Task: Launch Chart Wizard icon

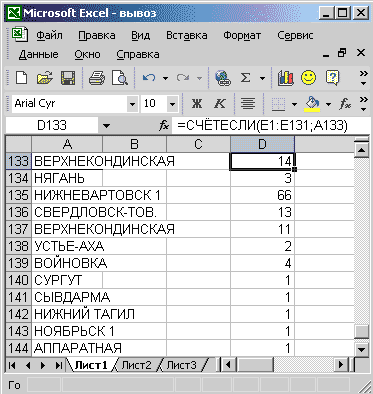Action: 286,78
